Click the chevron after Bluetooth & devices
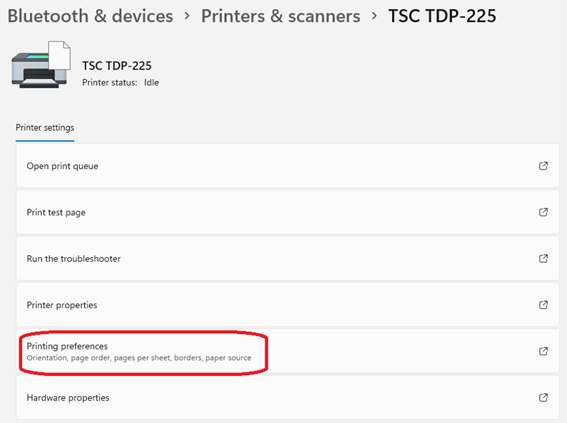Screen dimensions: 567x423 [x=187, y=16]
